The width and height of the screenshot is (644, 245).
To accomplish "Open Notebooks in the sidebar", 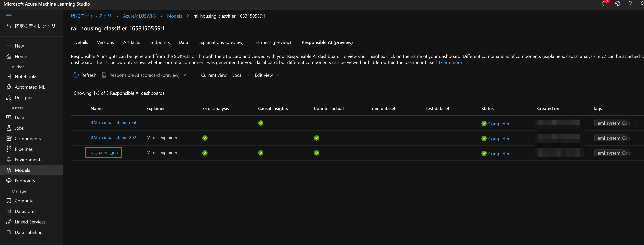I will coord(26,77).
